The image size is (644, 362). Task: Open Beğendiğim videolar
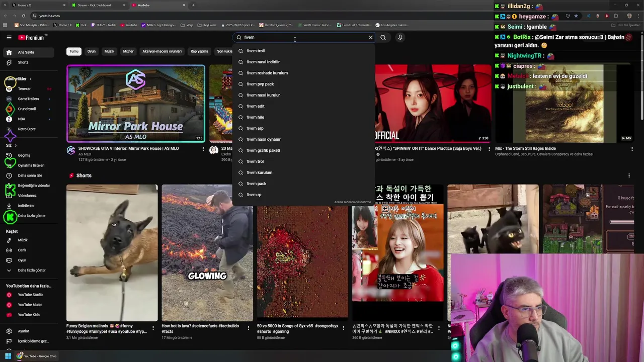29,186
